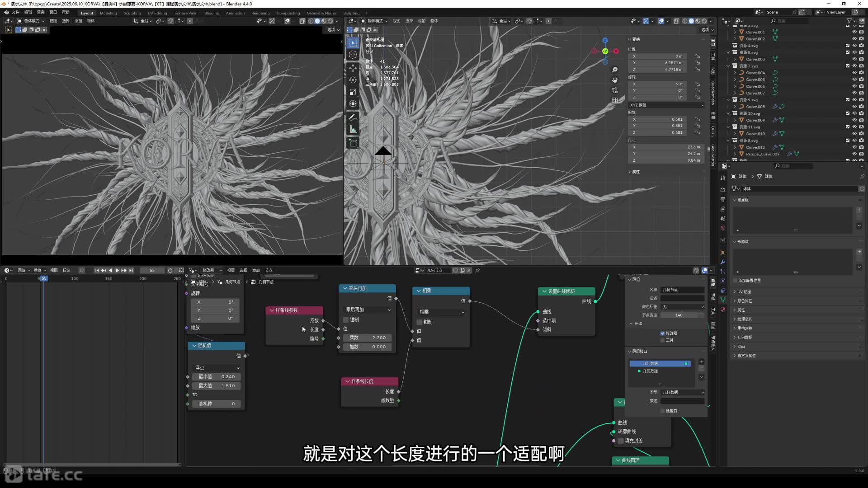Adjust the 乘数 2.200 value slider
Screen dimensions: 868x488
click(368, 338)
